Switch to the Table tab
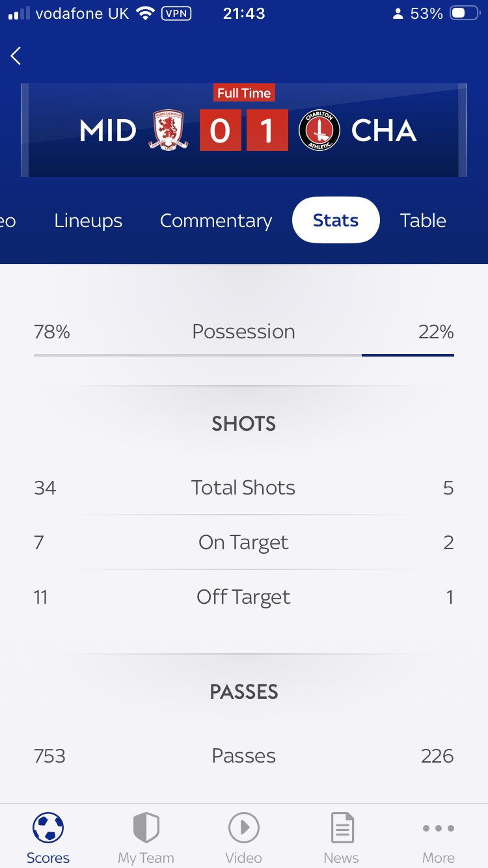 (x=423, y=221)
